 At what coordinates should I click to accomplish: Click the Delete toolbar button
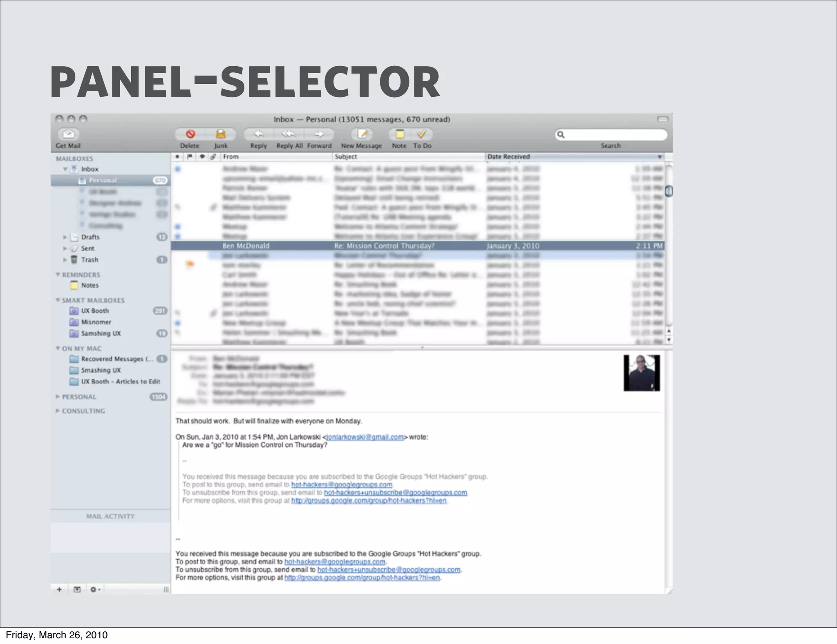pos(190,134)
